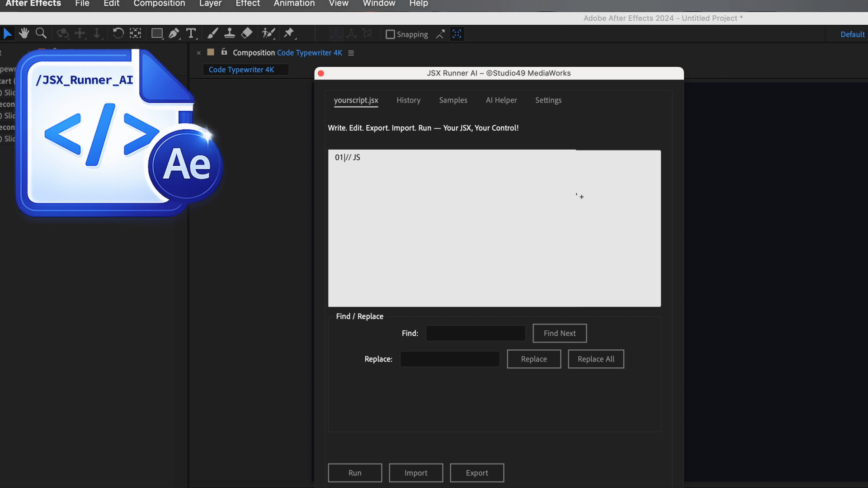Viewport: 868px width, 488px height.
Task: Select the Roto Brush tool
Action: click(x=269, y=33)
